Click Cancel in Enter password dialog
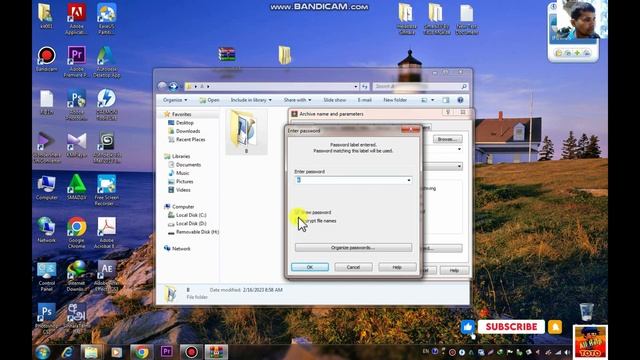640x360 pixels. pos(353,267)
